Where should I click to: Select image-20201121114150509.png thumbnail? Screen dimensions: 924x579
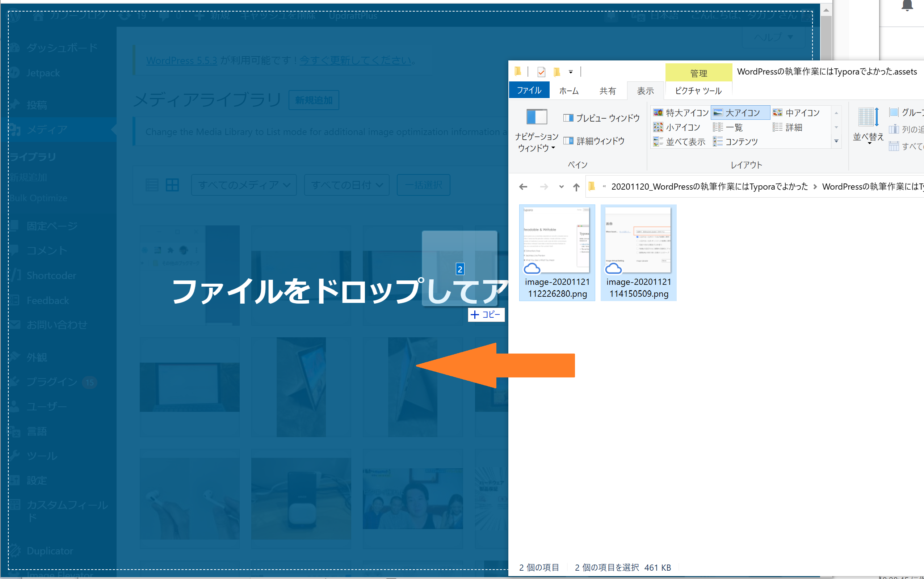[x=638, y=239]
